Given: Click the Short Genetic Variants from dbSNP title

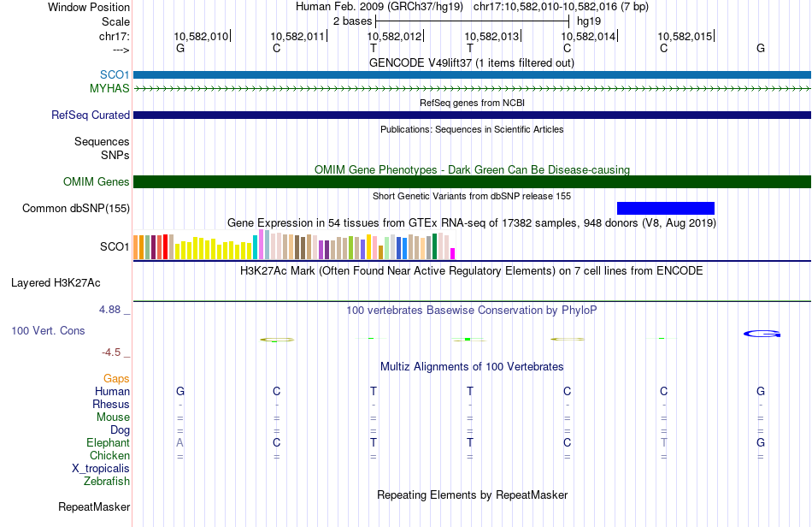Looking at the screenshot, I should click(472, 197).
